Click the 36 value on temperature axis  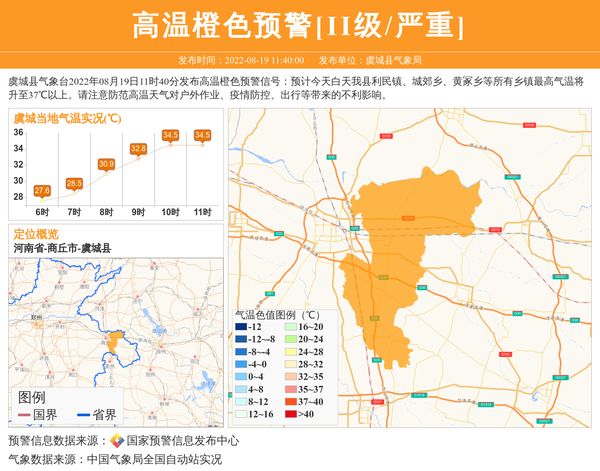pos(18,133)
